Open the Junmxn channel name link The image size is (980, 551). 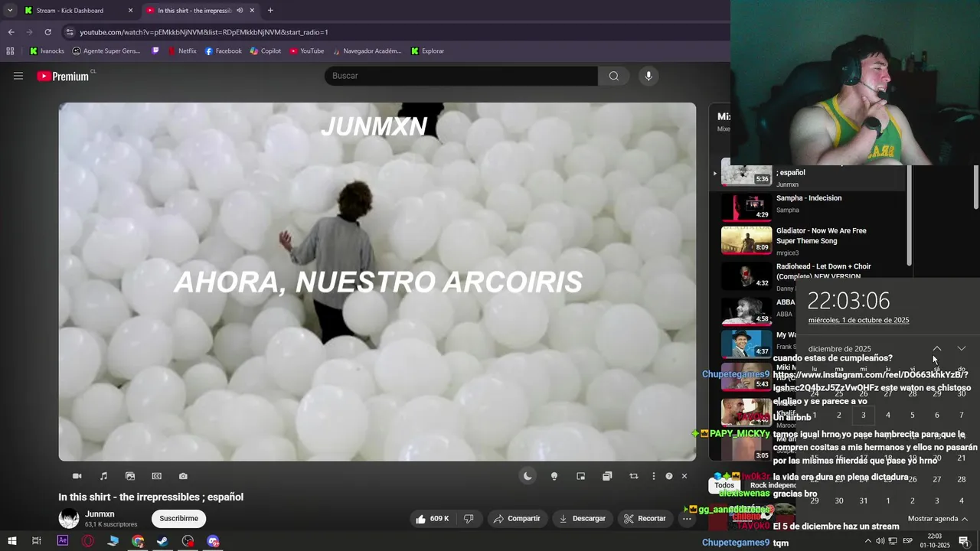pyautogui.click(x=100, y=514)
